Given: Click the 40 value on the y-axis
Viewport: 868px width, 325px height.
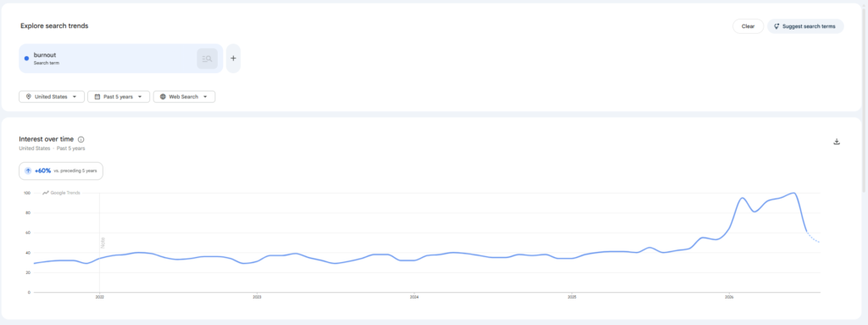Looking at the screenshot, I should [x=27, y=252].
